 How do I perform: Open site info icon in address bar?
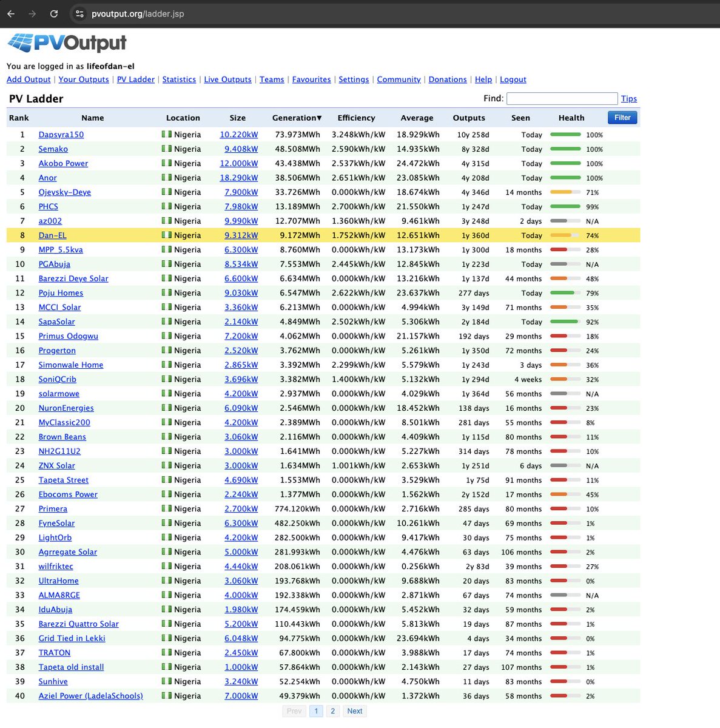coord(79,13)
